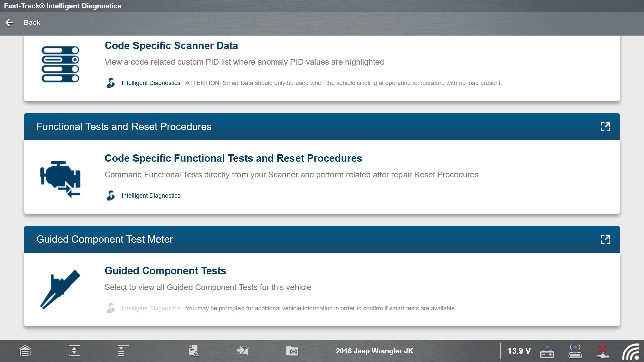The image size is (644, 362).
Task: Click the scan module connection icon
Action: [x=575, y=351]
